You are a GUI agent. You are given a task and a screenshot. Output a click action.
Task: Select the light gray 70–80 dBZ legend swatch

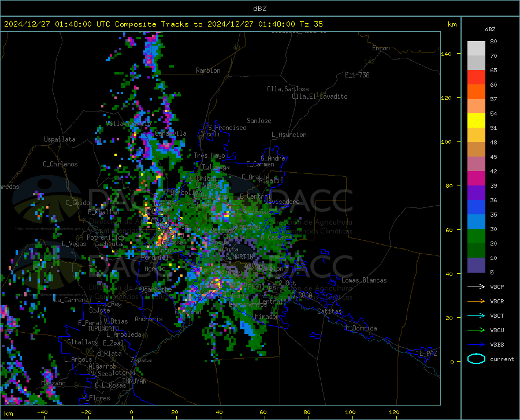pyautogui.click(x=476, y=49)
